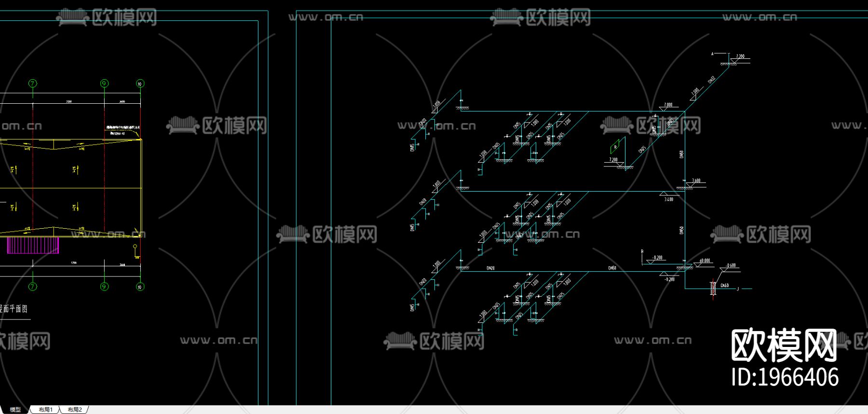This screenshot has height=414, width=868.
Task: Click the 3.400 elevation label
Action: pyautogui.click(x=669, y=199)
